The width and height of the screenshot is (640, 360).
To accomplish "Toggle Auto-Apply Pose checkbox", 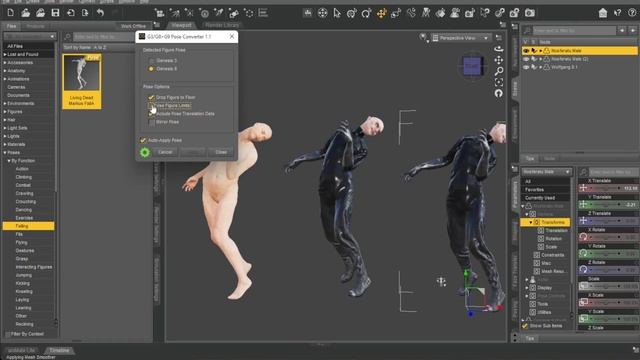I will [143, 140].
